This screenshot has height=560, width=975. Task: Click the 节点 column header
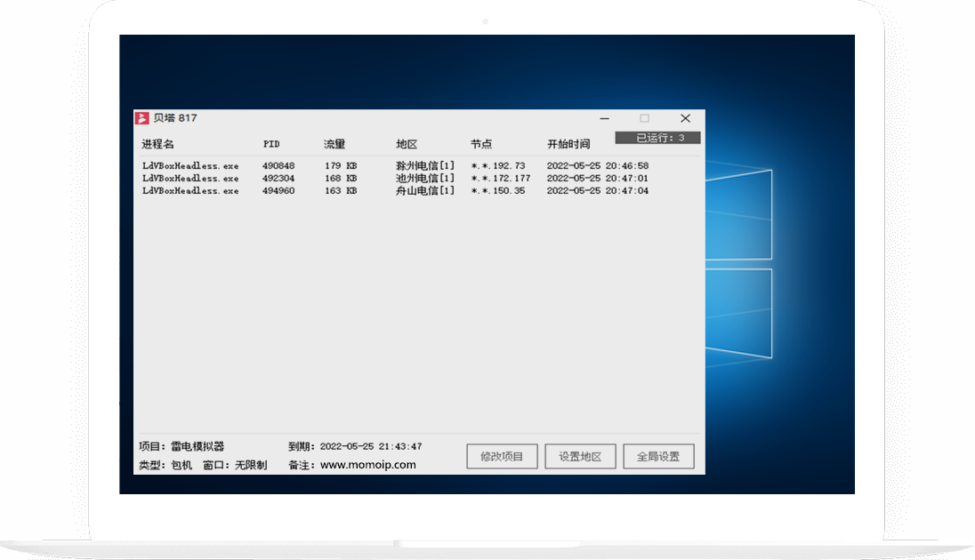click(x=481, y=144)
